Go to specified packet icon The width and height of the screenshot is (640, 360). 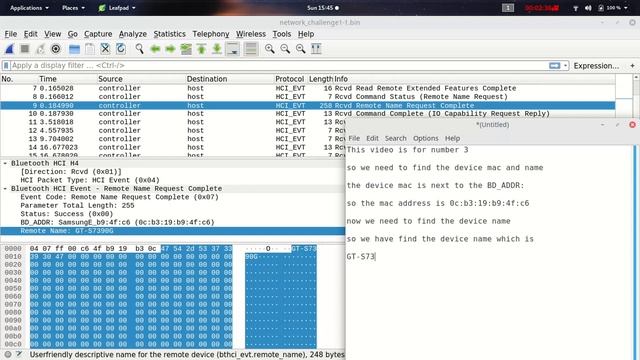[x=186, y=49]
